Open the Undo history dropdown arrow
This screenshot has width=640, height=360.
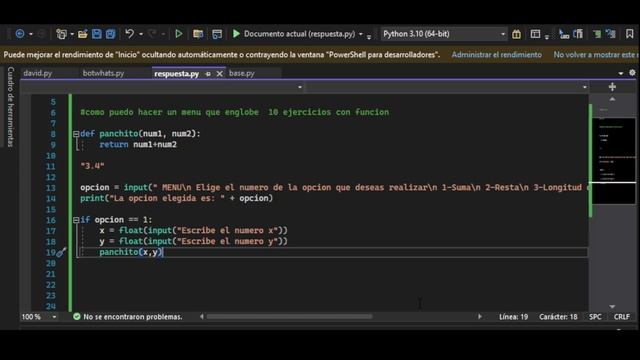141,34
